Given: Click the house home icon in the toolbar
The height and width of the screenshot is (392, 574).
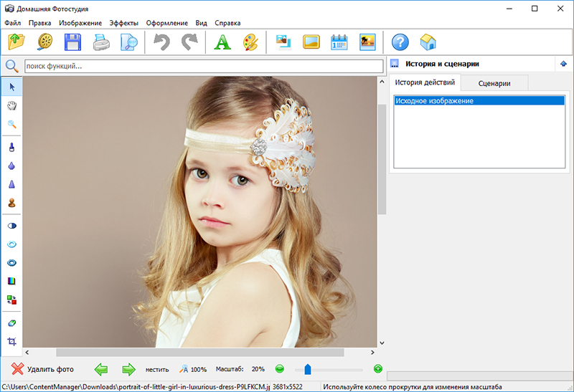Looking at the screenshot, I should pyautogui.click(x=428, y=42).
